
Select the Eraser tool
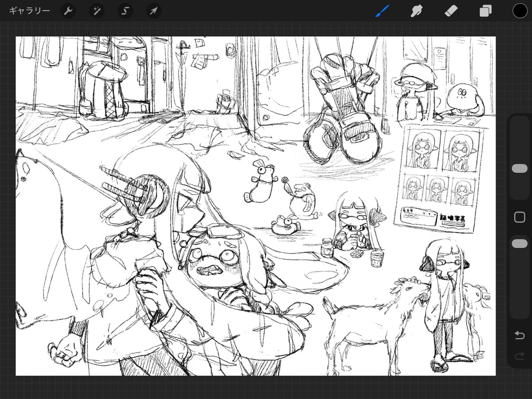[x=450, y=11]
